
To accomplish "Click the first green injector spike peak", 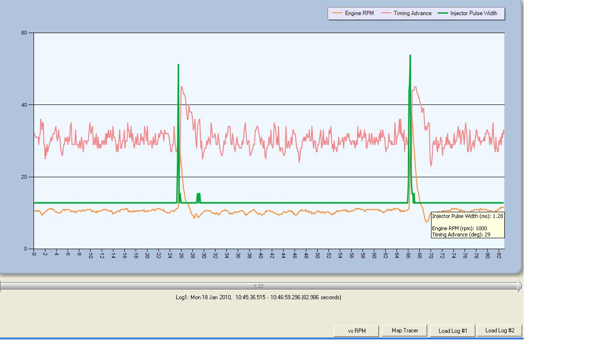I will point(178,65).
